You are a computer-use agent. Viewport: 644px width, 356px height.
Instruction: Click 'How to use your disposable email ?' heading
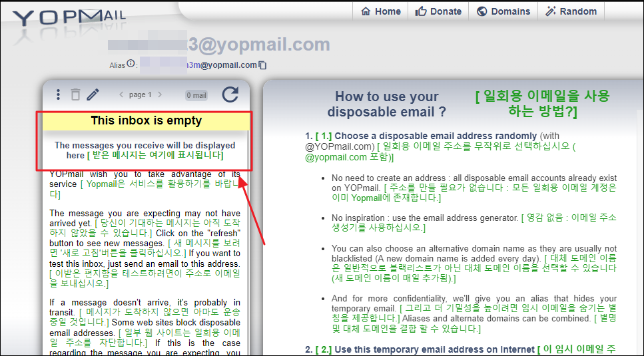(387, 104)
